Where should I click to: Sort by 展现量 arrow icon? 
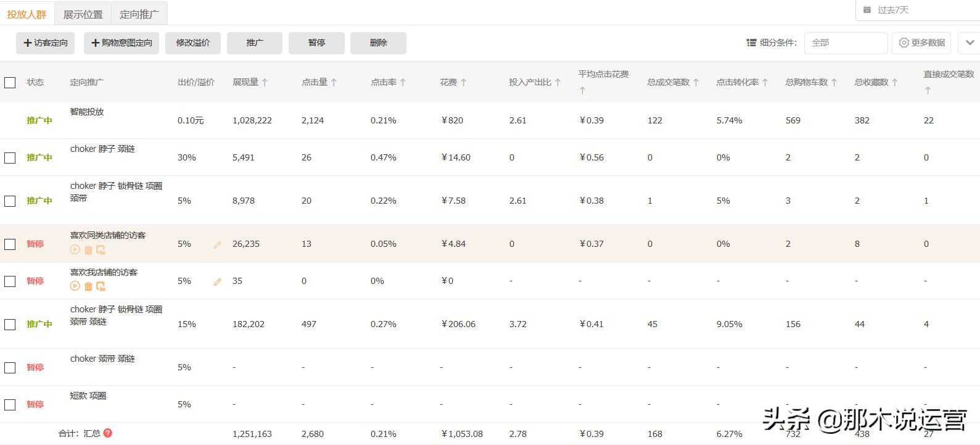[265, 82]
